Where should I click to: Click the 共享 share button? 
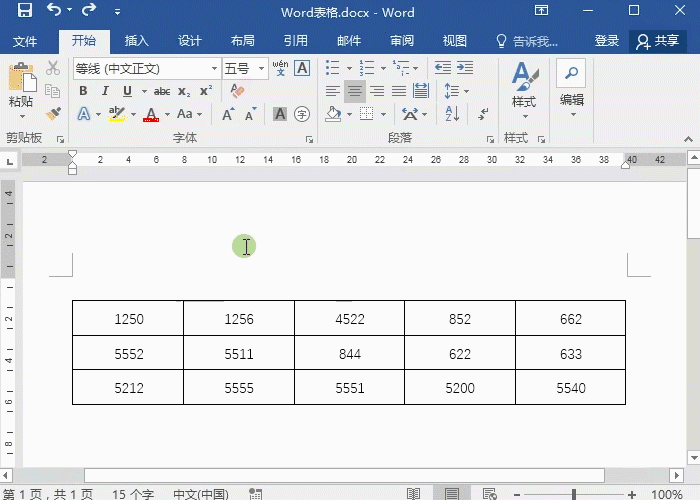[x=658, y=42]
